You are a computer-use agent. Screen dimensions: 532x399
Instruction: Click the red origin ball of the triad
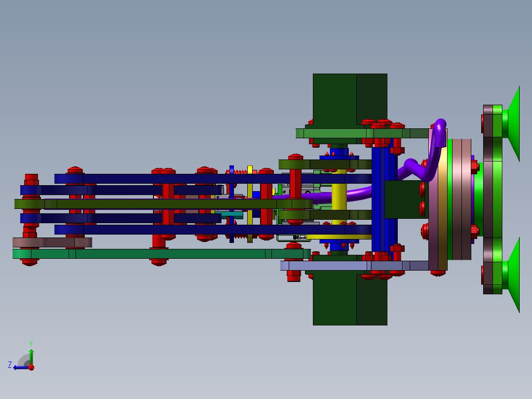pyautogui.click(x=32, y=367)
